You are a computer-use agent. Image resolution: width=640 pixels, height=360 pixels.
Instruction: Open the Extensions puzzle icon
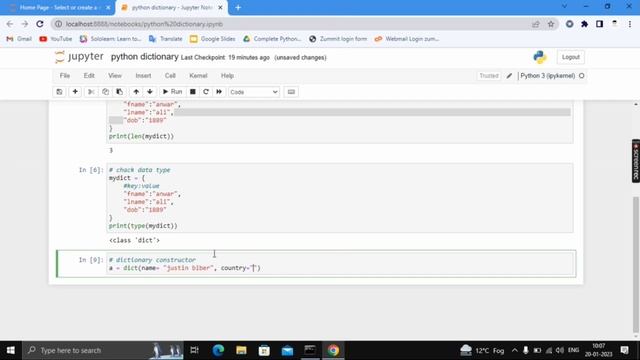coord(584,24)
